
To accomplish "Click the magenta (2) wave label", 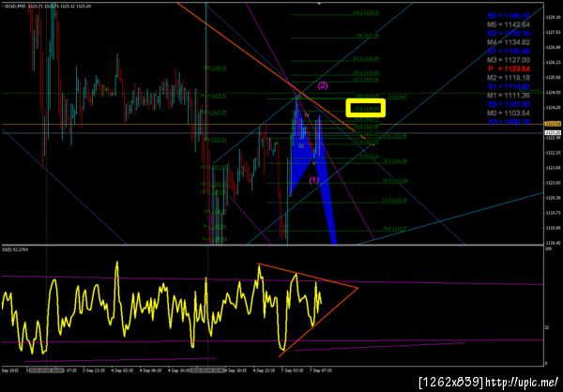I will click(x=323, y=85).
